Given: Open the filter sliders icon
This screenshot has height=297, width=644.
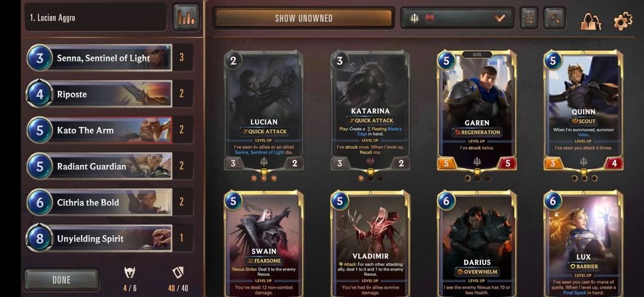Looking at the screenshot, I should click(529, 18).
